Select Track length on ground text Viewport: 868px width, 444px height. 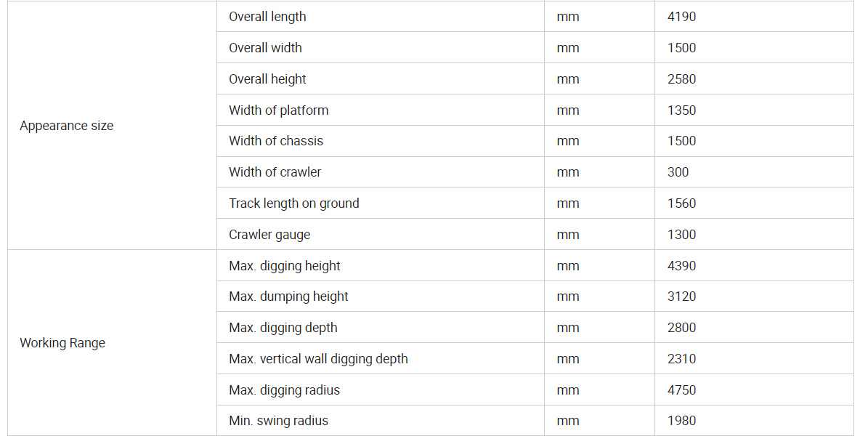(294, 203)
